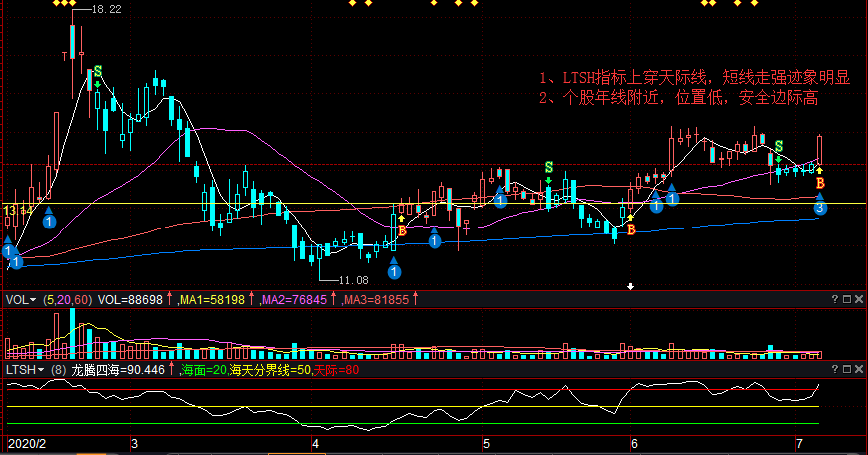The image size is (868, 455).
Task: Click the B buy signal under the latest candle
Action: point(820,184)
